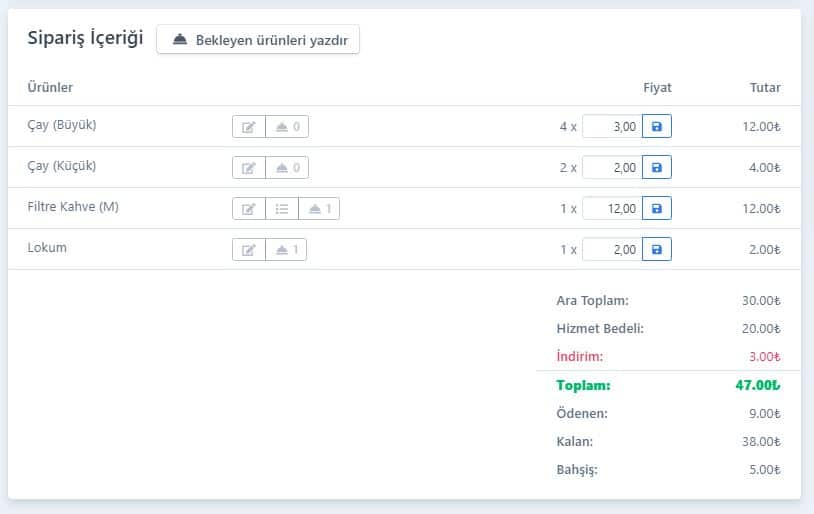
Task: Click the bell icon for Lokum
Action: 286,250
